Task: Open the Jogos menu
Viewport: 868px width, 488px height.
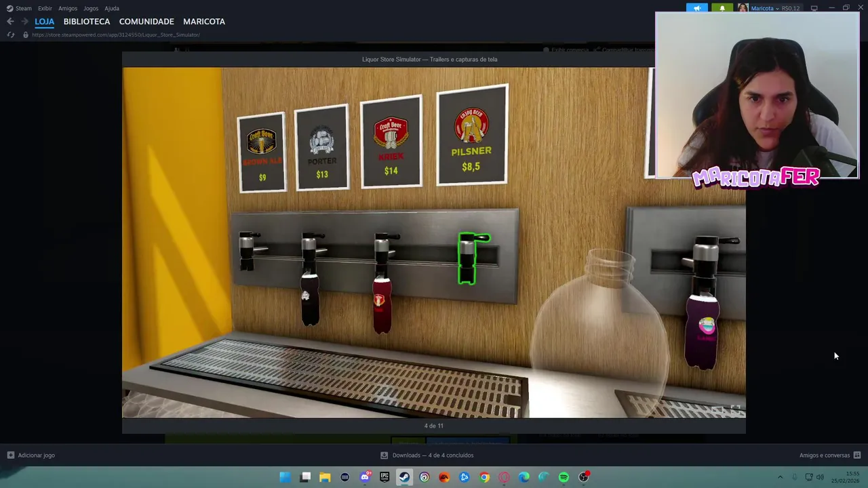Action: 91,8
